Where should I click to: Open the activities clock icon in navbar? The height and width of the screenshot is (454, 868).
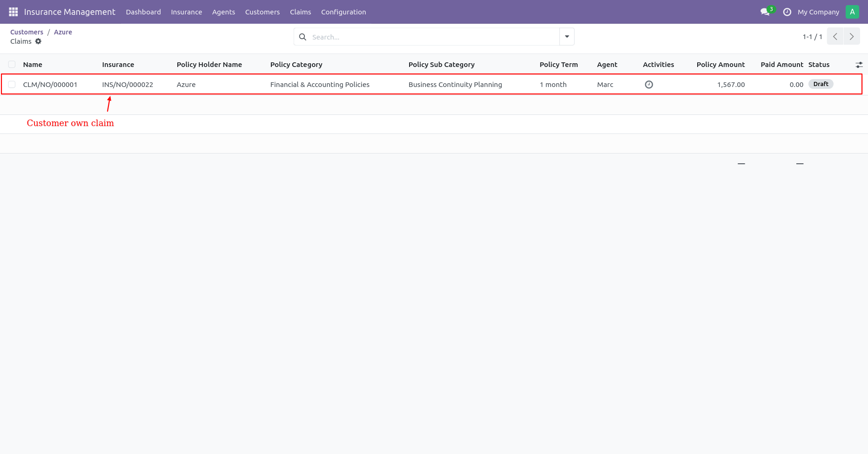click(x=787, y=12)
